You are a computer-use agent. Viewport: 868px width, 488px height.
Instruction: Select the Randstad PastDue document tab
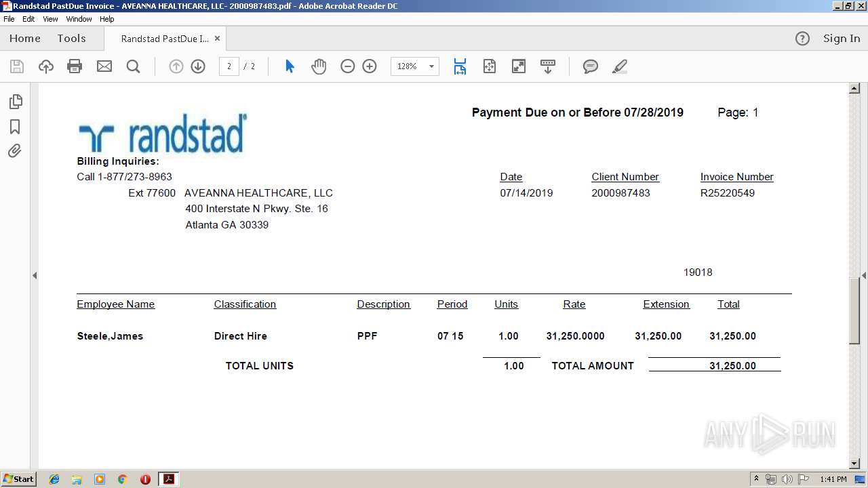point(165,39)
